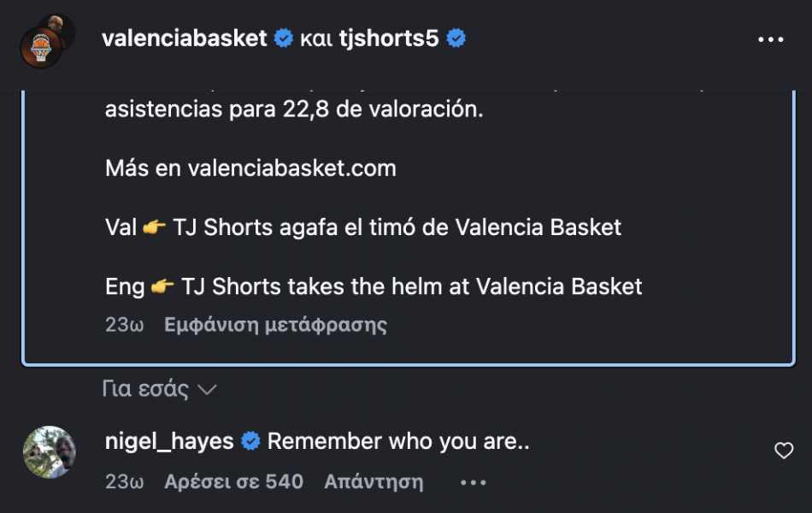Click the valenciabasket verified badge

283,38
